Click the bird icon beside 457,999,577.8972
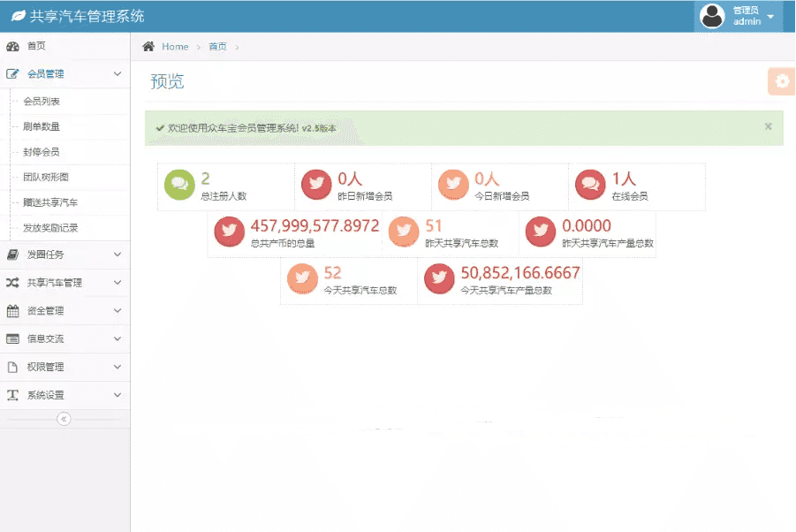 (x=229, y=232)
